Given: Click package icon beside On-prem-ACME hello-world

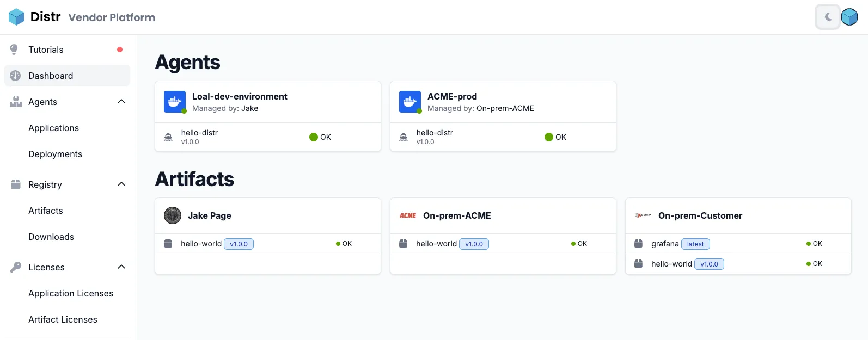Looking at the screenshot, I should point(404,244).
